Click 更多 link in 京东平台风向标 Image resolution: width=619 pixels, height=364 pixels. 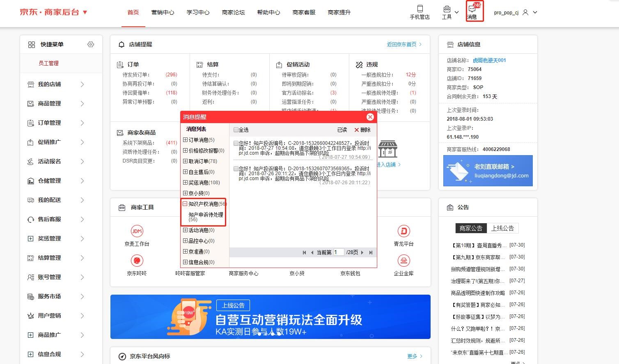point(415,356)
